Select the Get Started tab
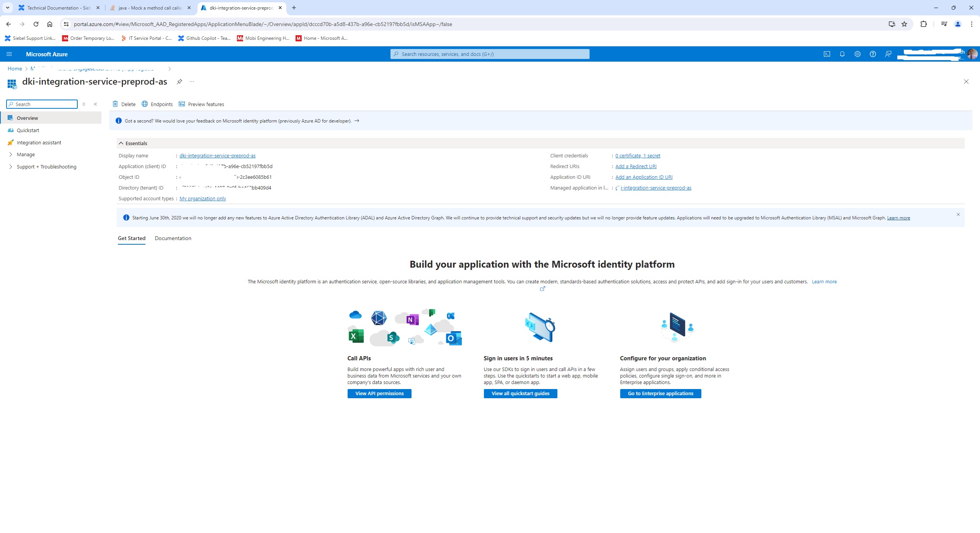 pyautogui.click(x=132, y=238)
